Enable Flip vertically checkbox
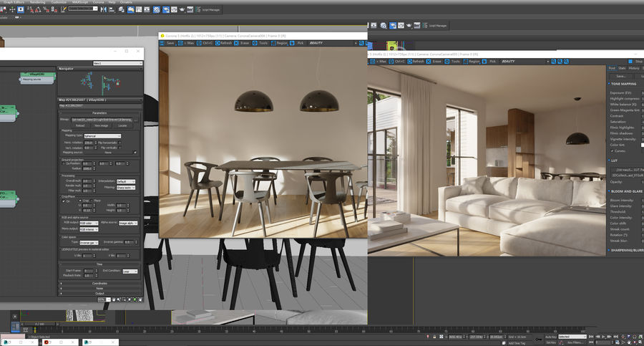The height and width of the screenshot is (346, 644). click(x=119, y=148)
